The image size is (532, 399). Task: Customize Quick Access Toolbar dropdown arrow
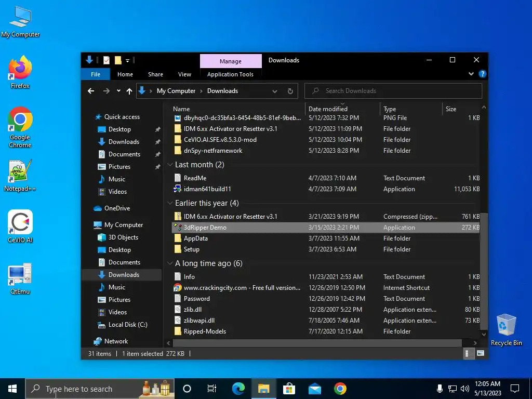[x=128, y=61]
